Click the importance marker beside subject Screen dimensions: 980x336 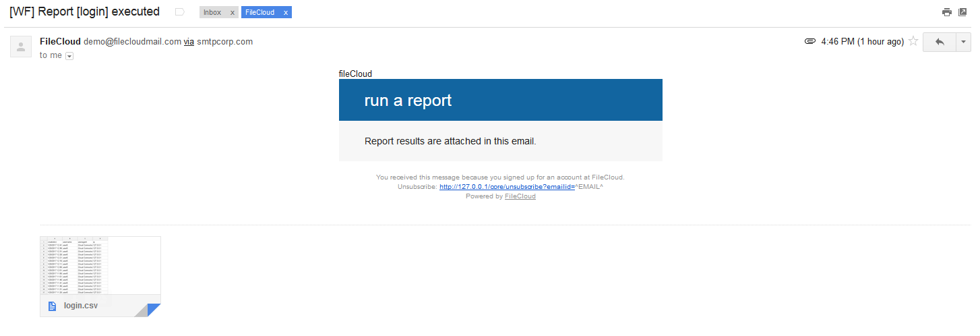coord(179,12)
